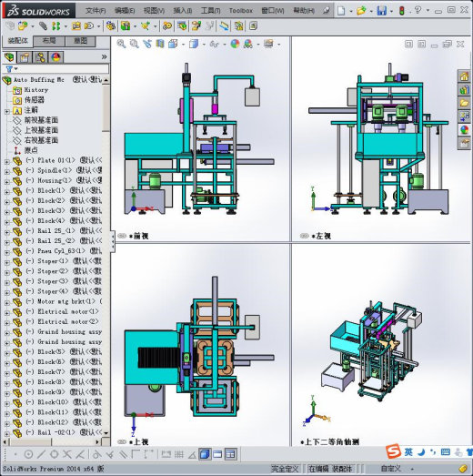
Task: Click the Save floppy disk icon
Action: (381, 11)
